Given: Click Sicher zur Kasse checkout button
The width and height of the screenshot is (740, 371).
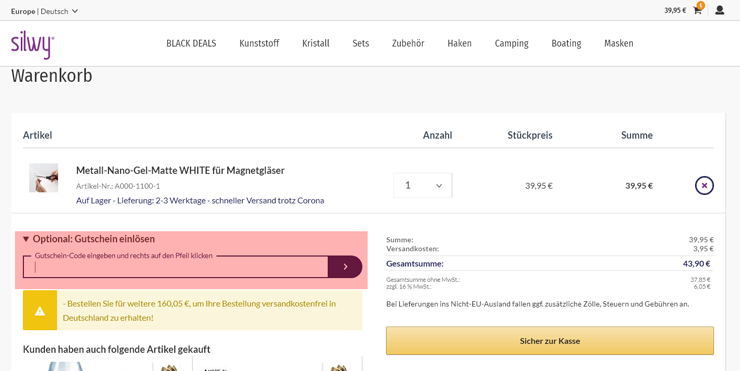Looking at the screenshot, I should click(x=550, y=340).
